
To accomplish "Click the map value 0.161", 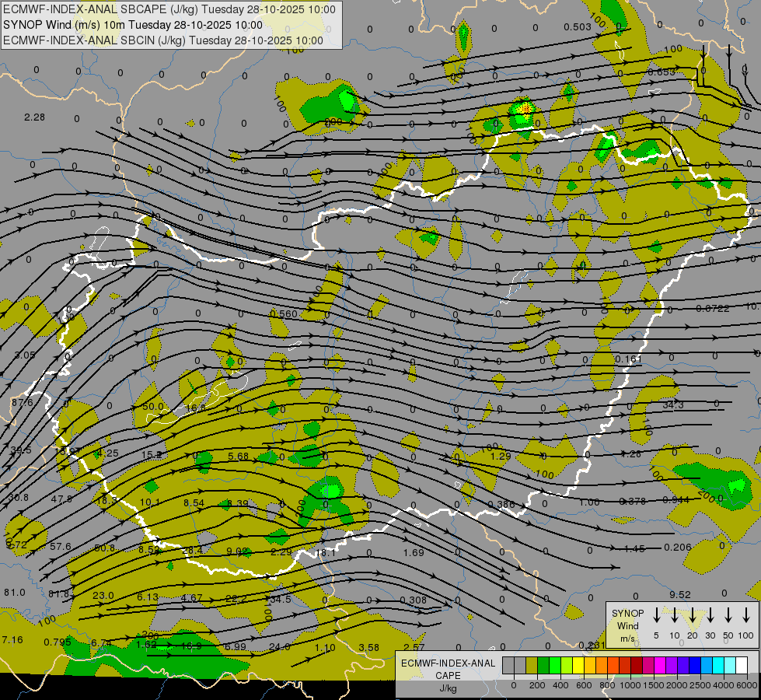I will pyautogui.click(x=629, y=359).
